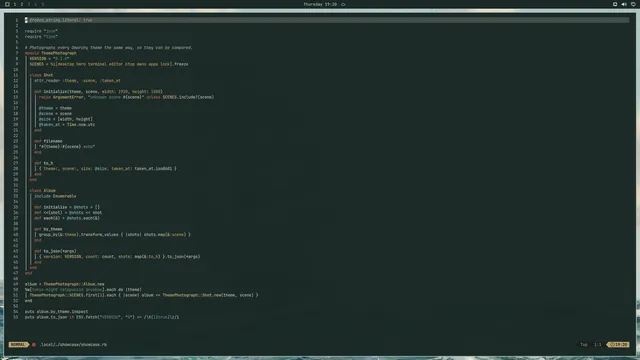This screenshot has height=360, width=640.
Task: Click the SCENES constant definition line
Action: pyautogui.click(x=109, y=64)
